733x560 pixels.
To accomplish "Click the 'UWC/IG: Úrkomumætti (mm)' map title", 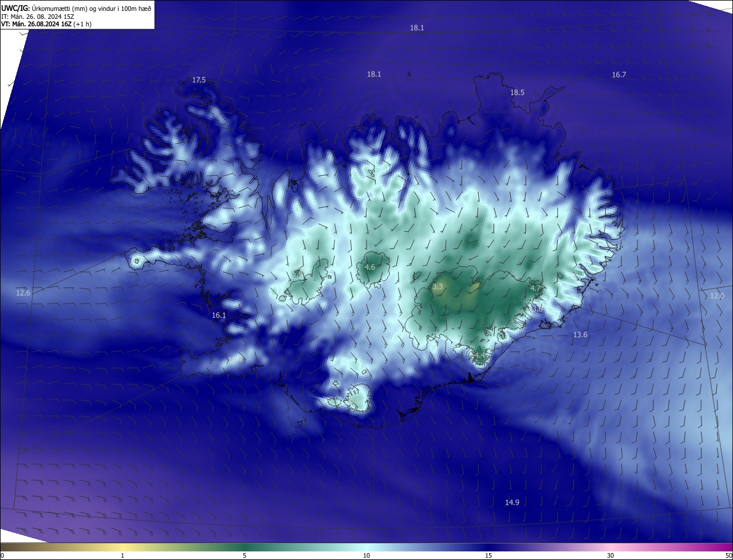I will 76,8.
